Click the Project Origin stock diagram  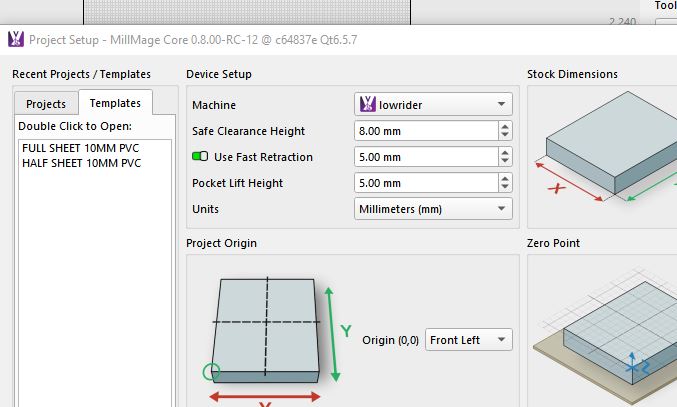coord(276,341)
